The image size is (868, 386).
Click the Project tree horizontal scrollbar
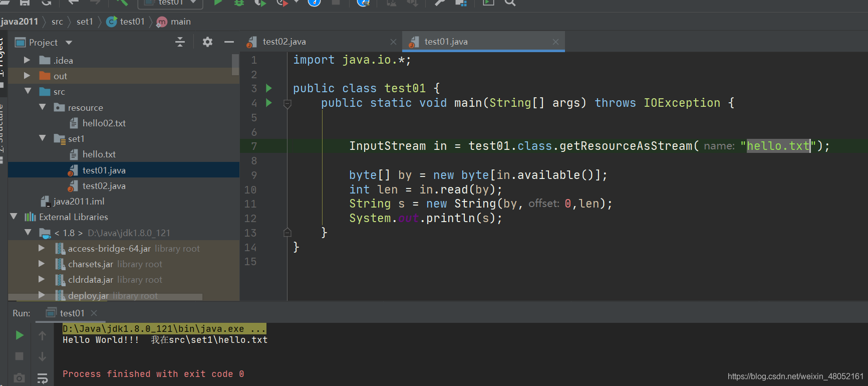[105, 297]
